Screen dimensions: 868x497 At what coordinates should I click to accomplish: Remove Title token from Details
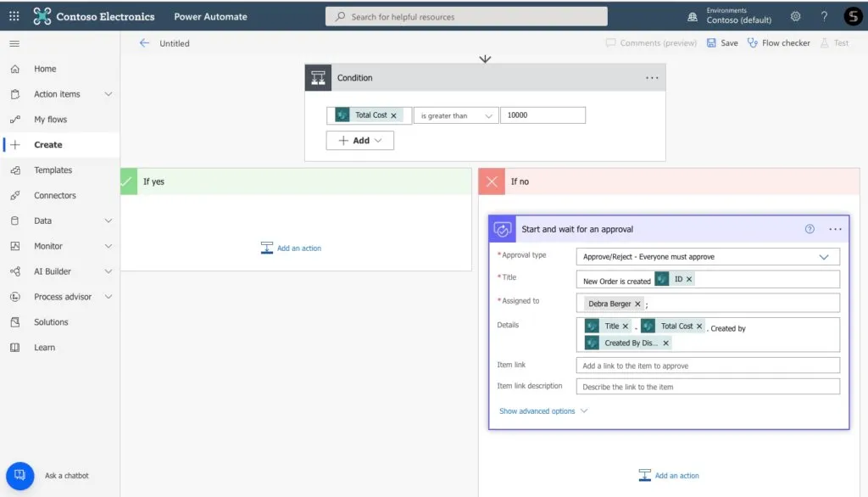tap(626, 327)
